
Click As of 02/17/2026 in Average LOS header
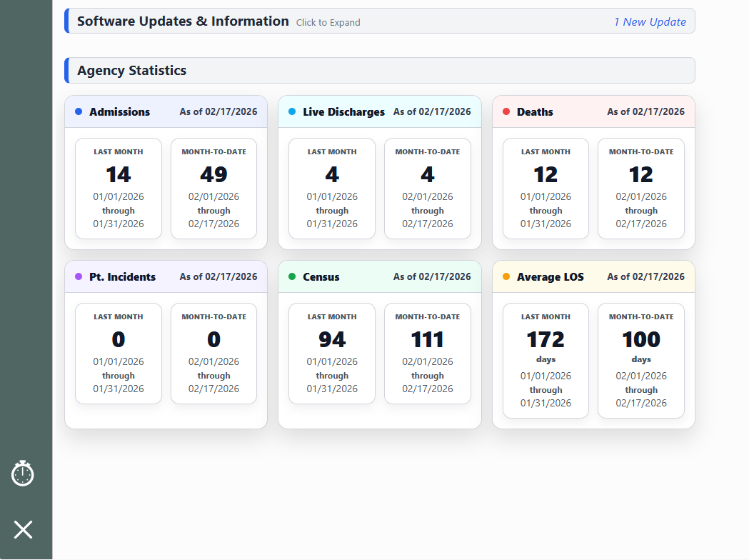[x=645, y=276]
